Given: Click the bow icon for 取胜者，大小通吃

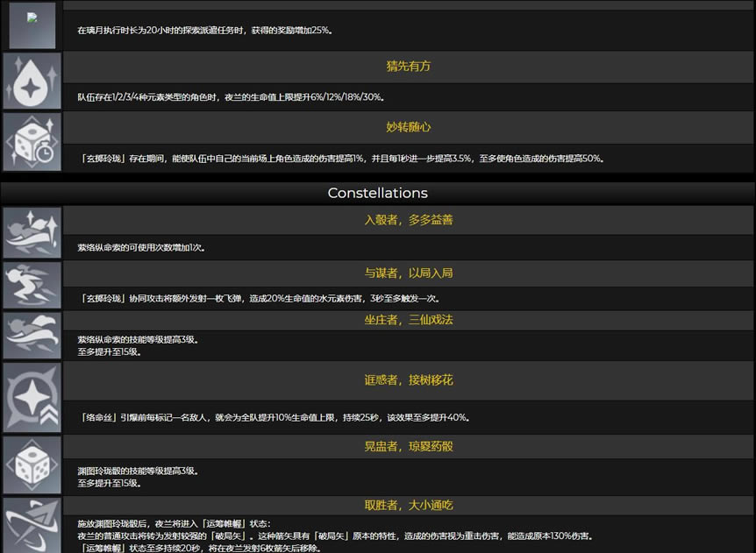Looking at the screenshot, I should (x=32, y=525).
